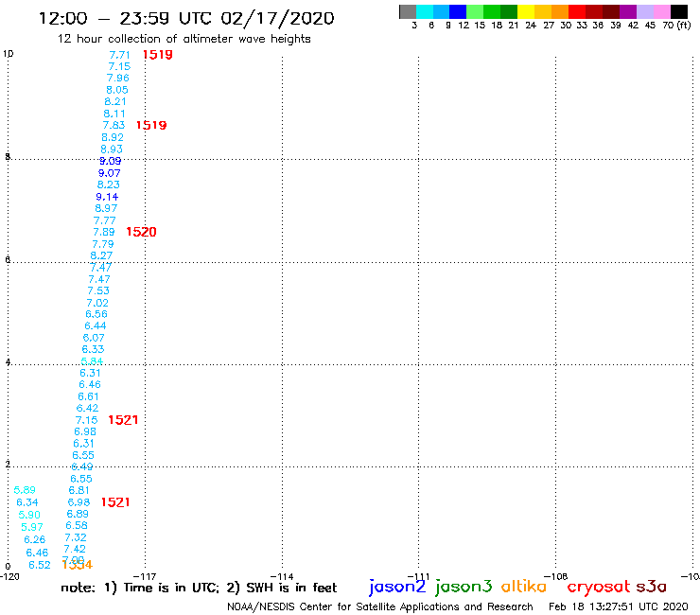Select the 6.07 wave height value
Screen dimensions: 700x615
pyautogui.click(x=94, y=338)
